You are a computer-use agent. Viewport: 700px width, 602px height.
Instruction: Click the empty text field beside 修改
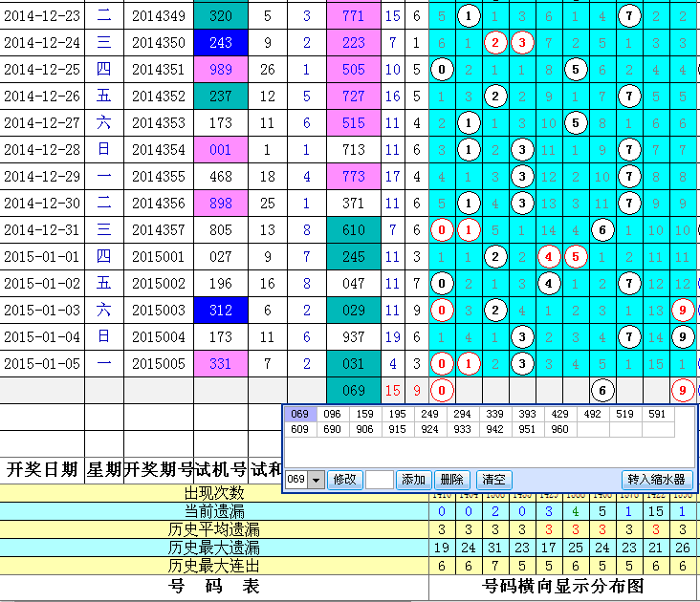[x=380, y=480]
